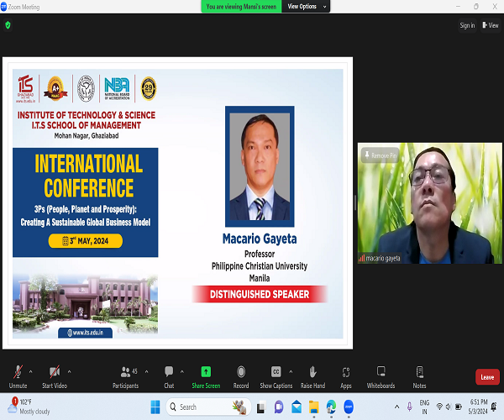
Task: Open notification bell in tray
Action: point(495,407)
